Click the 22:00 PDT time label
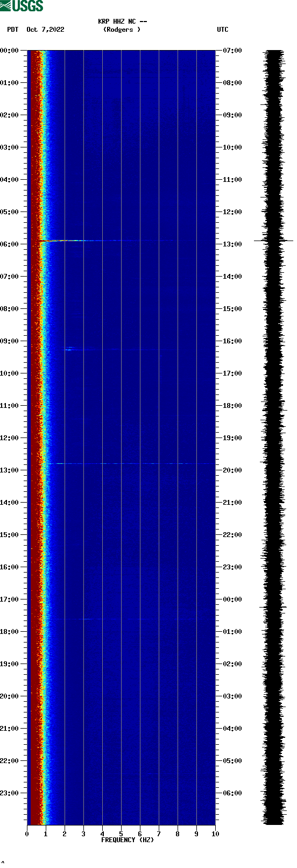Image resolution: width=297 pixels, height=868 pixels. 10,761
